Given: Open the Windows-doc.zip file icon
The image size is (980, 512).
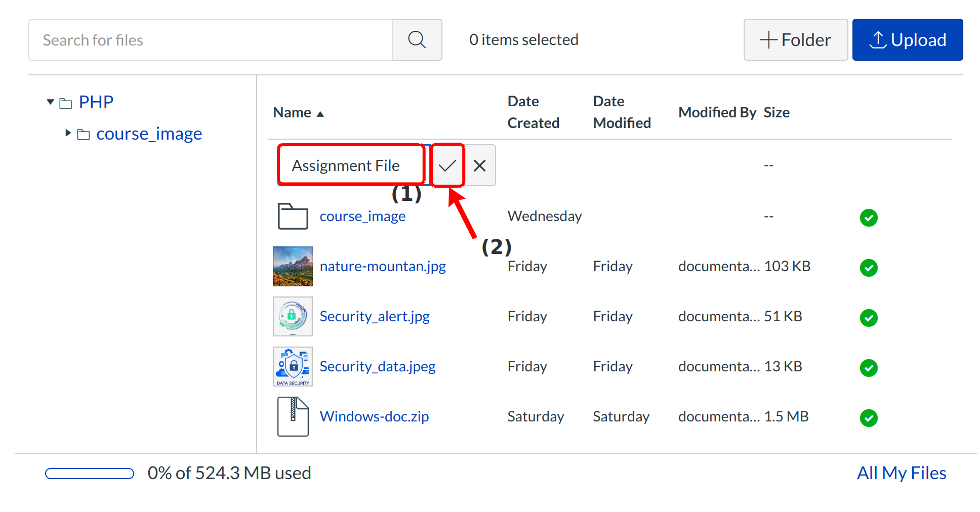Looking at the screenshot, I should pos(293,416).
